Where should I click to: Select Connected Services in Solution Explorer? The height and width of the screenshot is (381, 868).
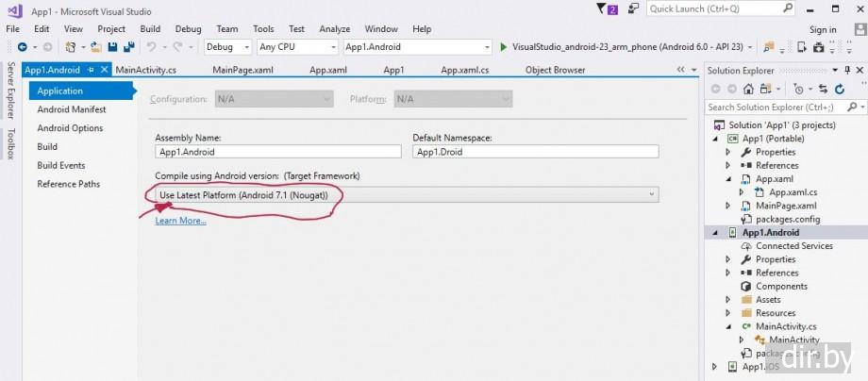pos(793,246)
